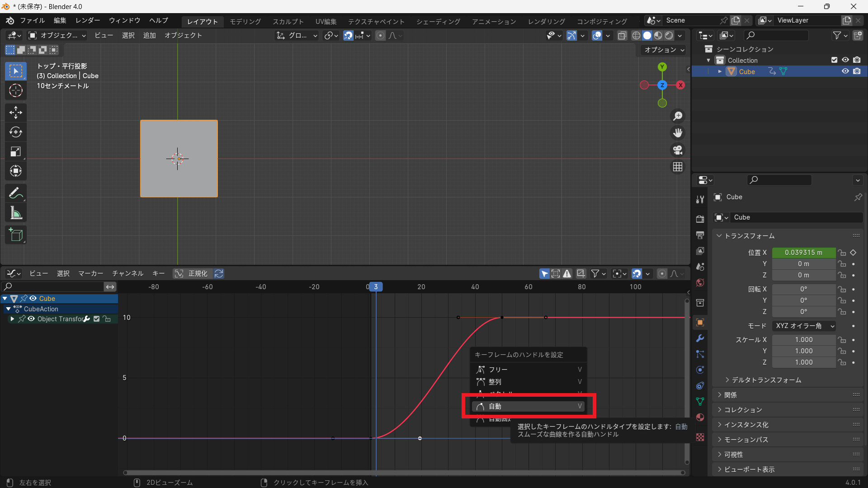
Task: Click the current frame marker 3
Action: [376, 287]
